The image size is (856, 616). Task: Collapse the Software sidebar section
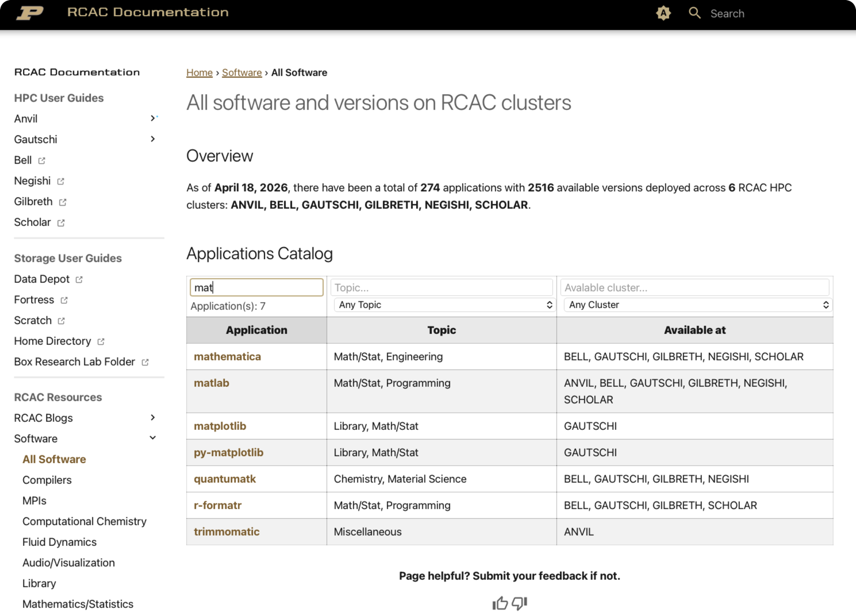pos(153,438)
